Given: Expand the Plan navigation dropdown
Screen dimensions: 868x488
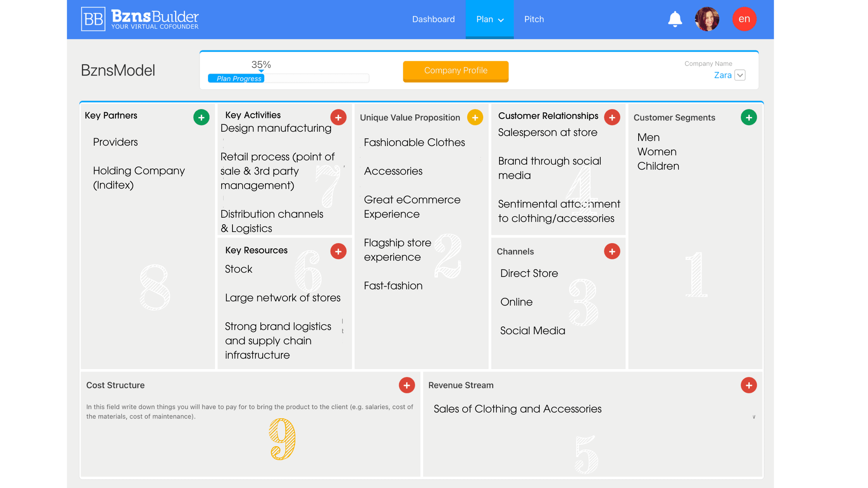Looking at the screenshot, I should (489, 19).
